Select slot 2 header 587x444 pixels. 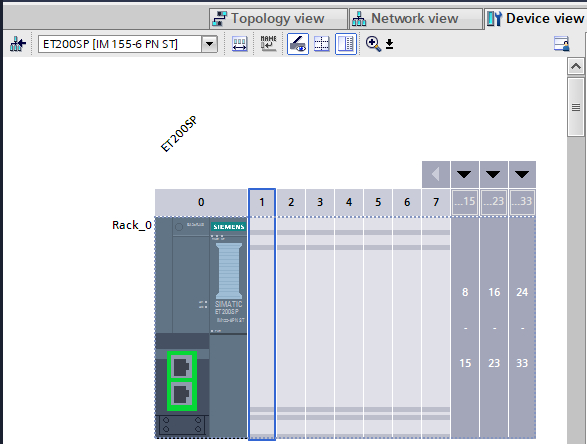[291, 203]
